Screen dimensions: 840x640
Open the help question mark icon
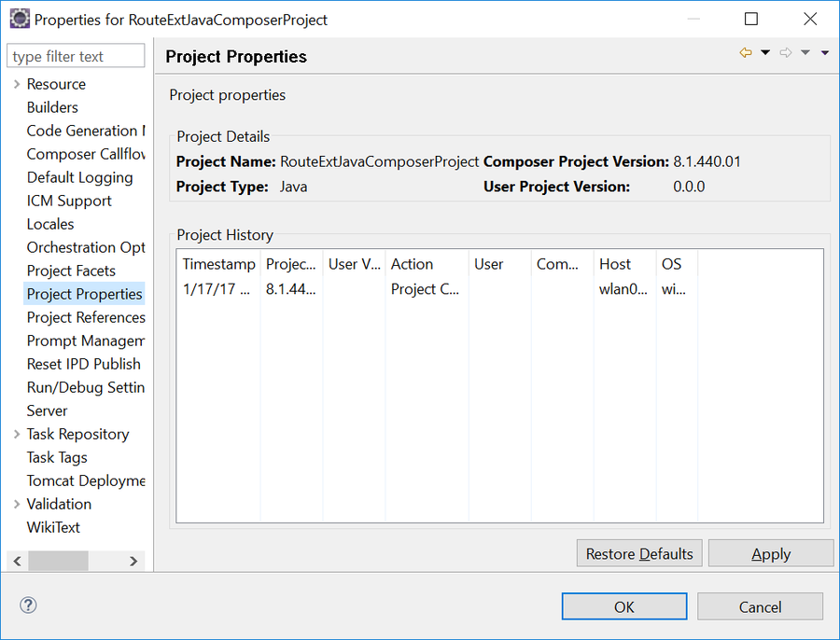tap(28, 605)
